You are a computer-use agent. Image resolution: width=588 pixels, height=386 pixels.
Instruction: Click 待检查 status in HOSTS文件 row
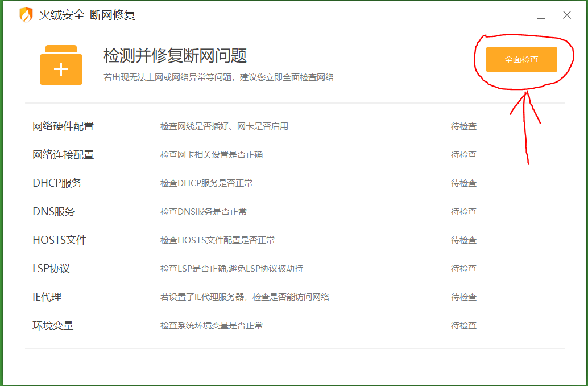click(463, 240)
